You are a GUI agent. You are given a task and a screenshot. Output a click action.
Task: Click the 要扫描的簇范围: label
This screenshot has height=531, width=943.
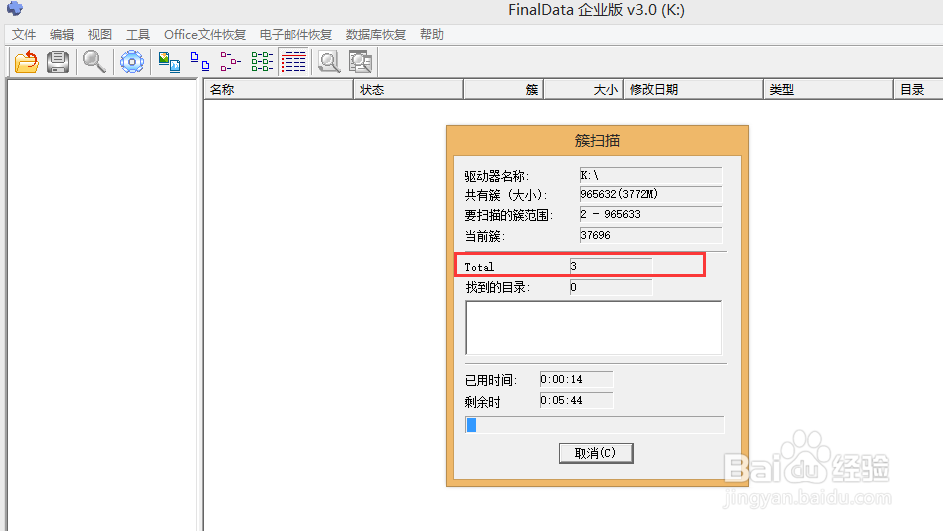click(509, 215)
